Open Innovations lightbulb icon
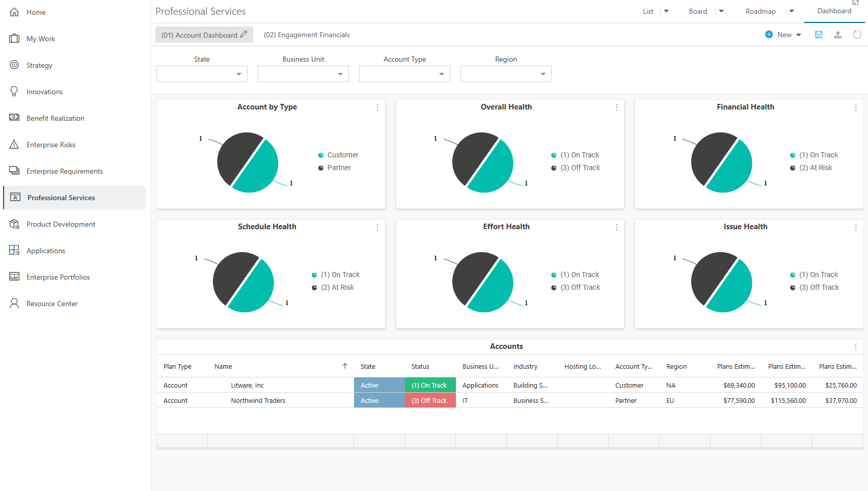This screenshot has width=868, height=491. pyautogui.click(x=14, y=92)
